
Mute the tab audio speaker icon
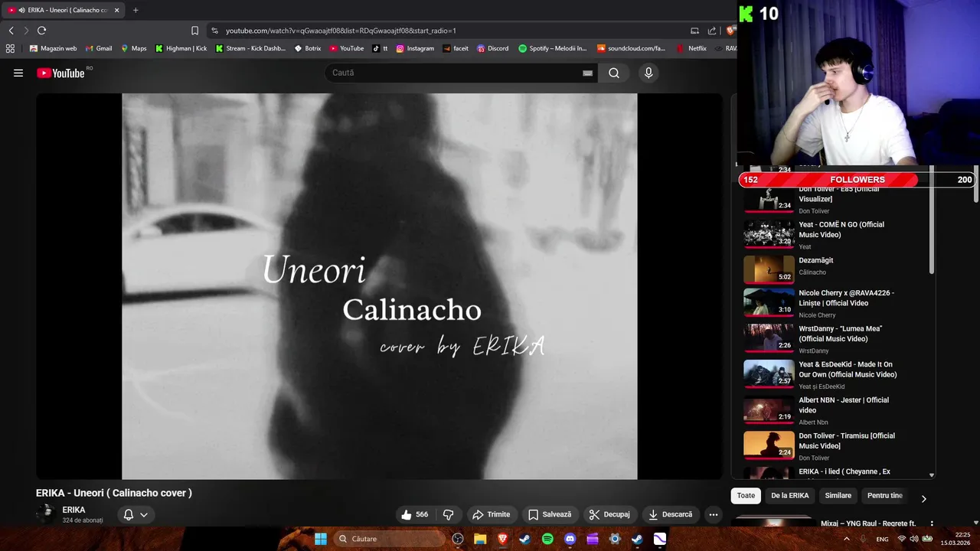click(x=21, y=10)
